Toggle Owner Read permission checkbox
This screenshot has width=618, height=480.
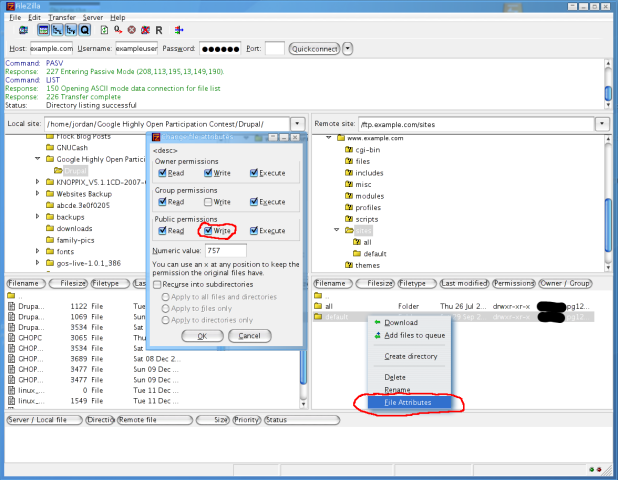(x=162, y=173)
